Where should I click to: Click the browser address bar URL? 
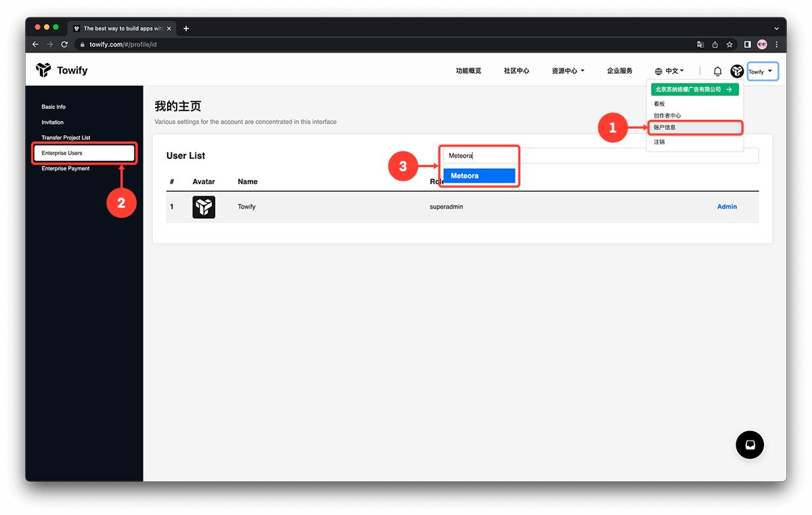[x=123, y=45]
